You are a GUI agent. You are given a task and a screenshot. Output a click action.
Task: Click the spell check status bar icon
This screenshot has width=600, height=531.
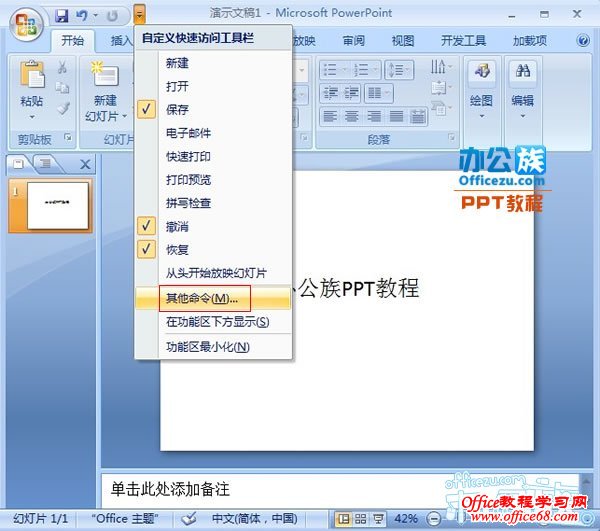pyautogui.click(x=189, y=519)
